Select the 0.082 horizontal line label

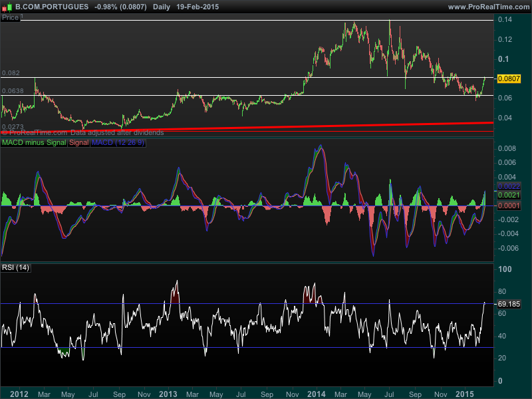click(x=11, y=72)
